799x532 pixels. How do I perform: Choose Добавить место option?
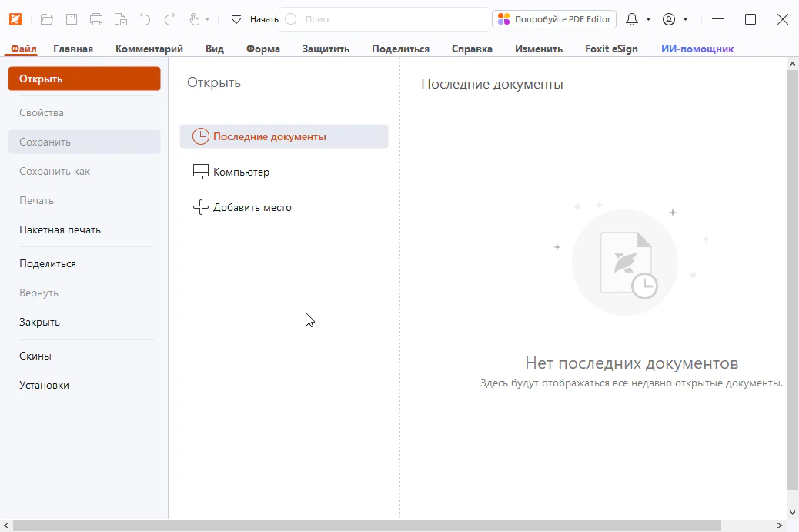pos(252,207)
